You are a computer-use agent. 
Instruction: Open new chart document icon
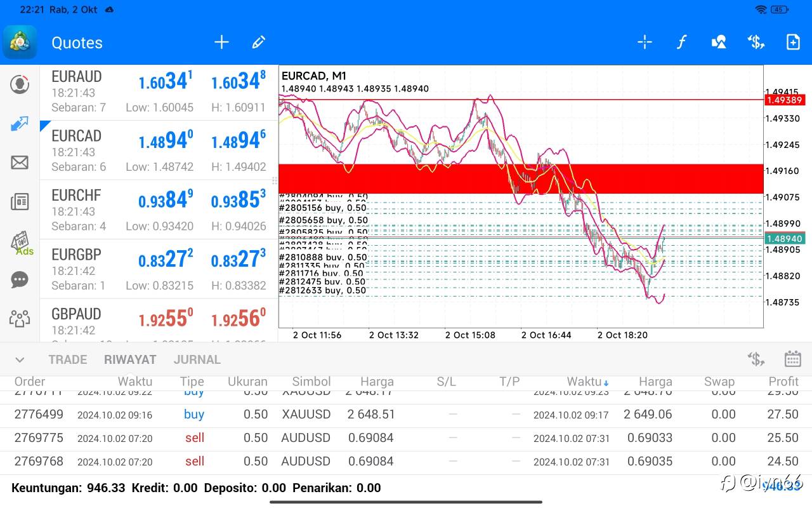(793, 43)
